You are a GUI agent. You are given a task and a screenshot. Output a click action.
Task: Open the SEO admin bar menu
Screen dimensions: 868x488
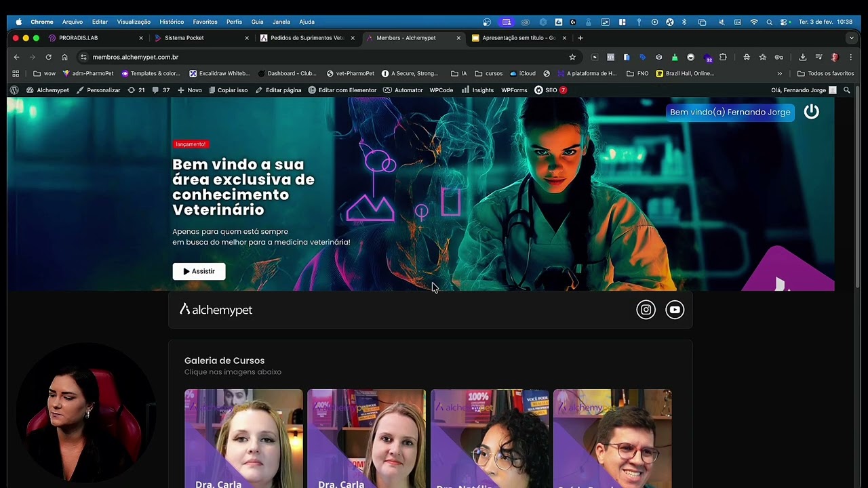click(x=550, y=90)
